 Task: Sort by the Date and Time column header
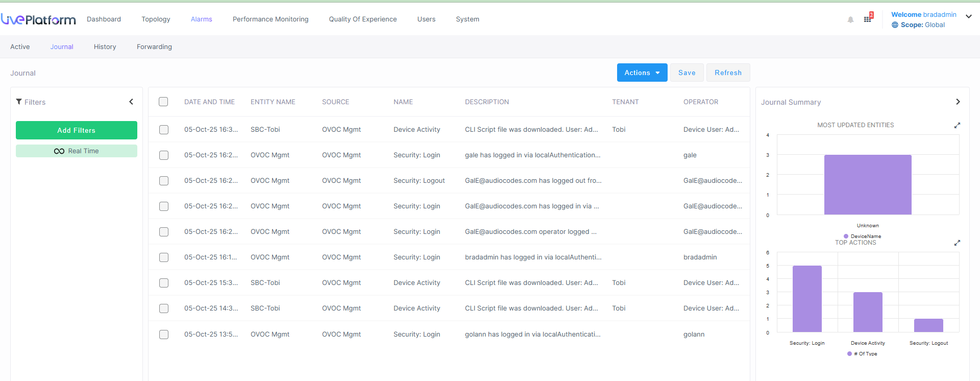point(209,102)
